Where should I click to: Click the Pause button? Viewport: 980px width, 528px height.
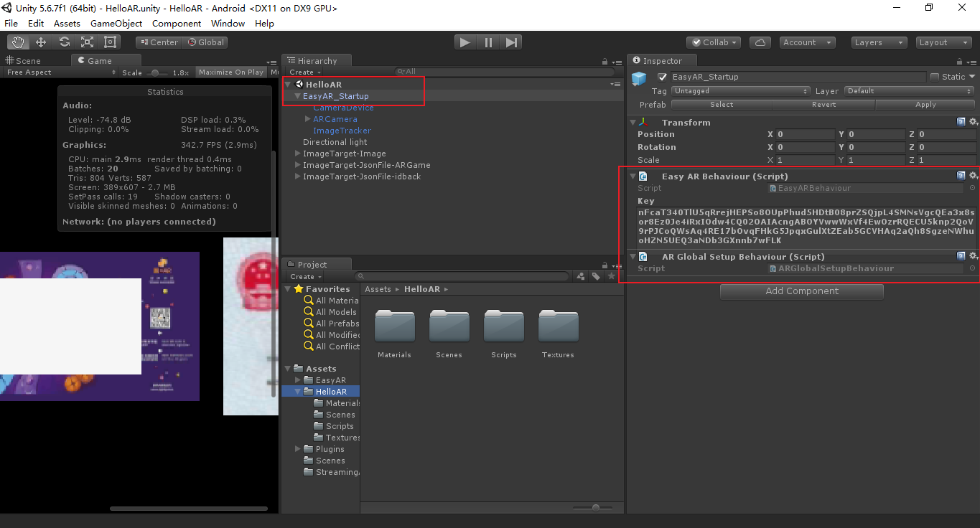click(x=488, y=42)
